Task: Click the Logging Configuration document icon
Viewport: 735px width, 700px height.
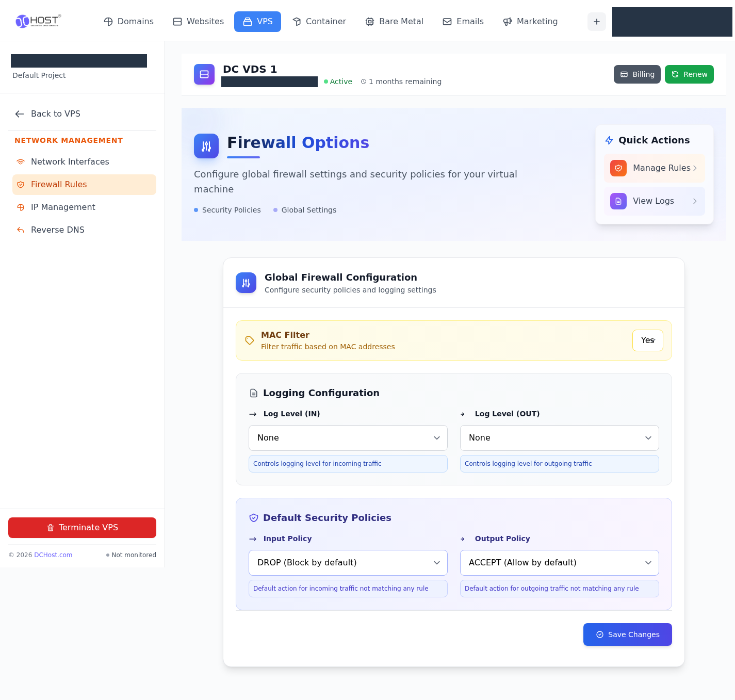Action: point(254,393)
